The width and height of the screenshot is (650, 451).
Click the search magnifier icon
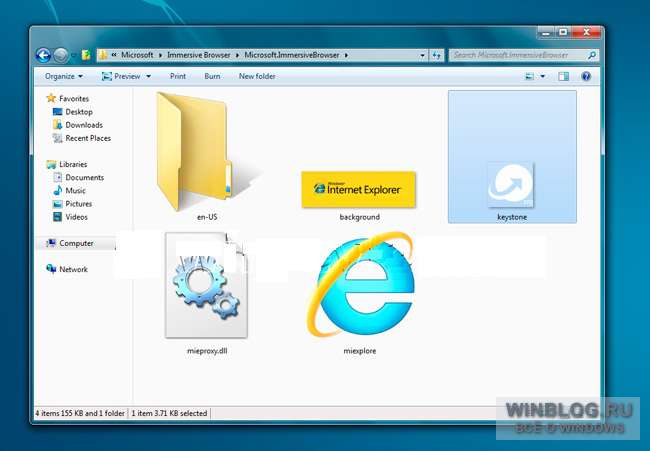tap(592, 55)
